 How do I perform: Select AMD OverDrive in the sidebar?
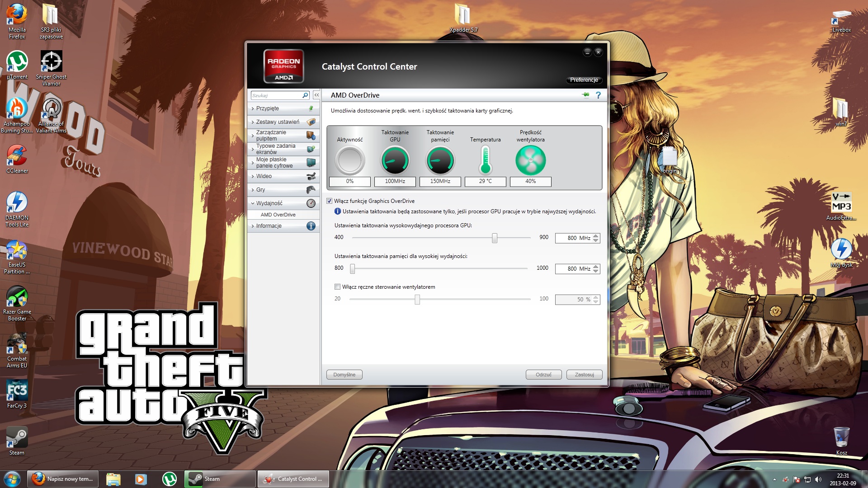click(278, 215)
